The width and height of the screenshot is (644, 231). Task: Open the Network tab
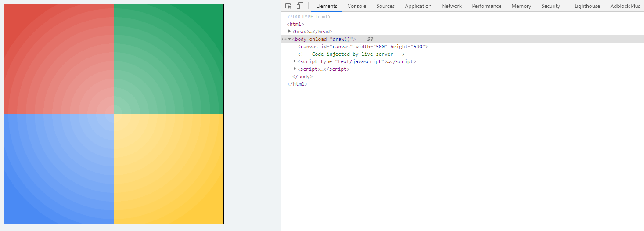click(452, 6)
